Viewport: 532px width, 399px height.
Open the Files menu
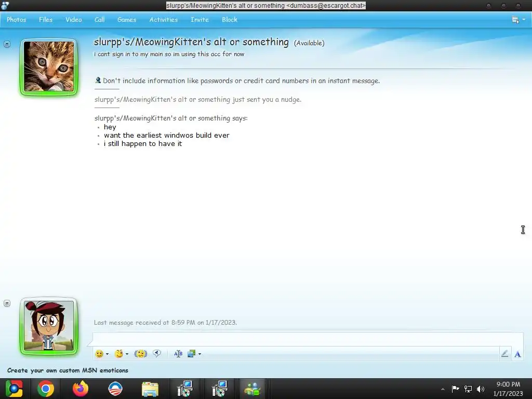(46, 20)
